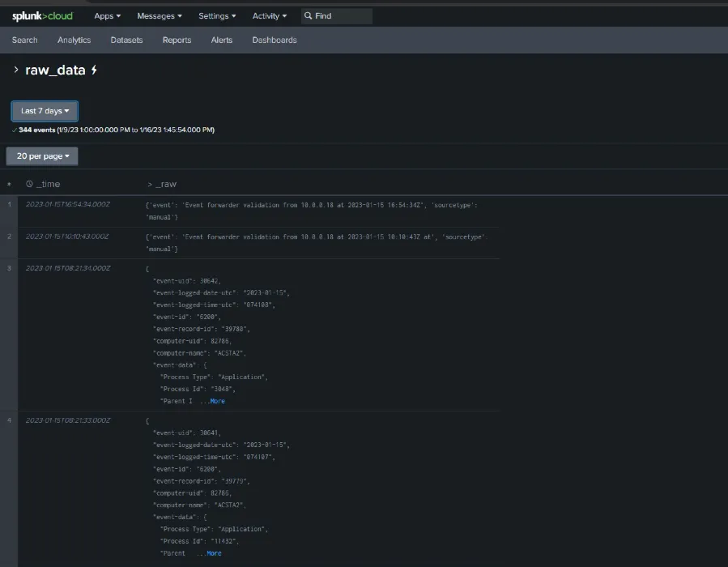Click the More link in event 3
The width and height of the screenshot is (728, 567).
click(216, 401)
